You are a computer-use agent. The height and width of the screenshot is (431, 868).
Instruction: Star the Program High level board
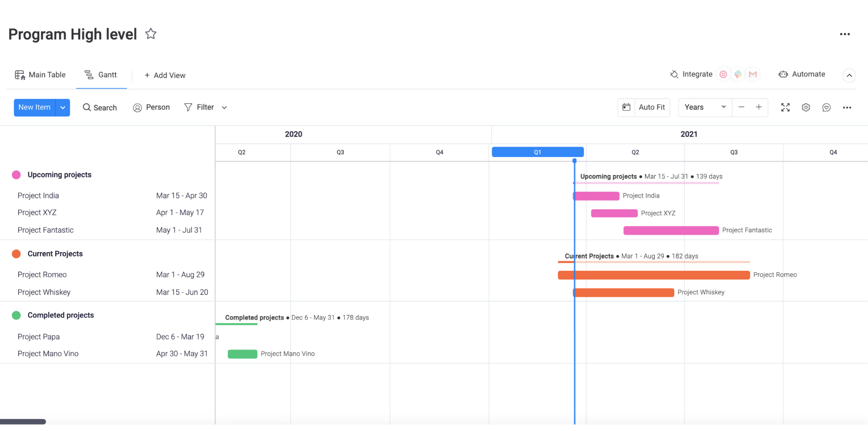tap(151, 34)
